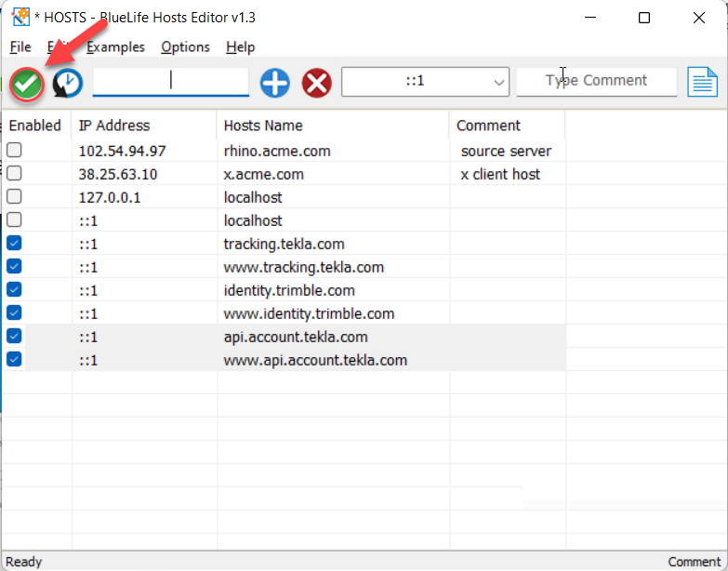Select the www.api.account.tekla.com row
728x571 pixels.
tap(315, 360)
